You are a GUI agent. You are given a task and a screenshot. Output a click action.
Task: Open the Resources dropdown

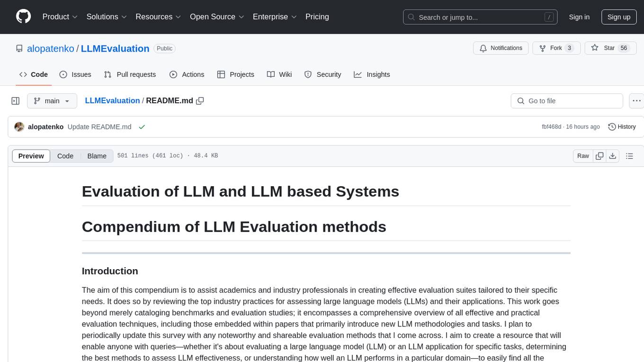158,17
